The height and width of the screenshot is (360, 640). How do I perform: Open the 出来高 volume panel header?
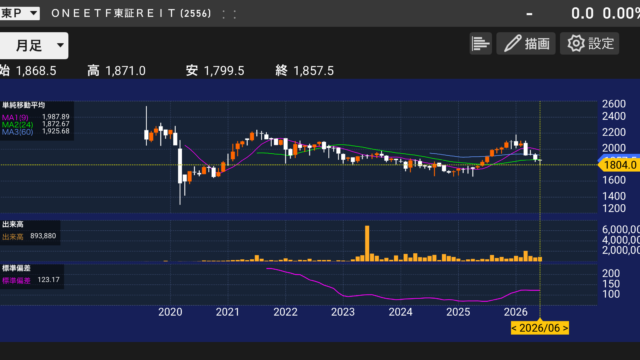(x=13, y=224)
